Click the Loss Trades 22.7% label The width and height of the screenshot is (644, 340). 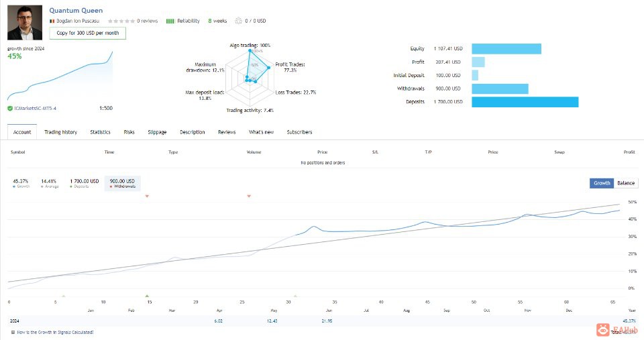[x=296, y=93]
